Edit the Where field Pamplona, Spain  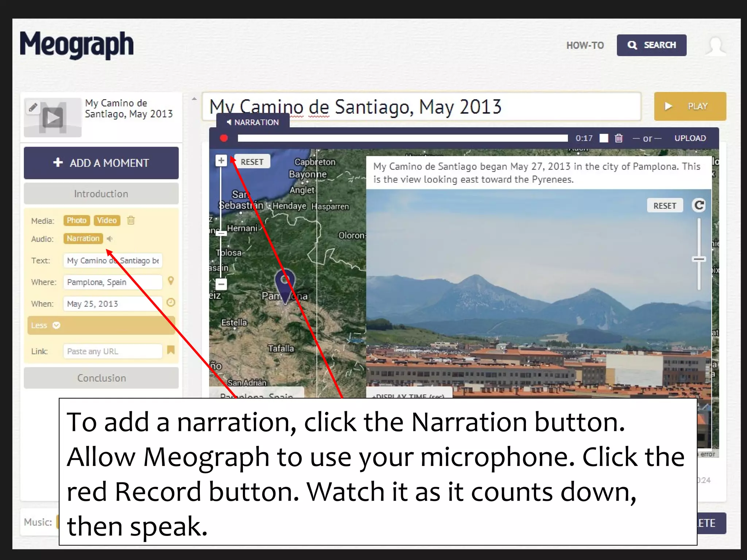click(x=113, y=282)
